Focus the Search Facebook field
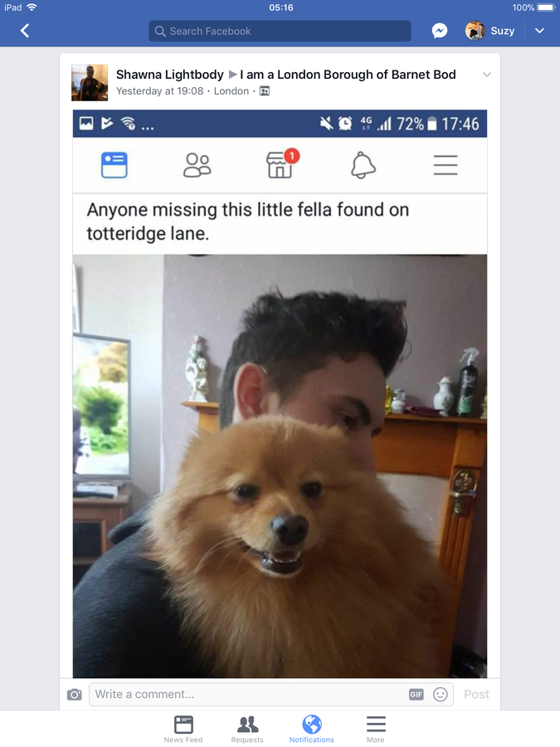Image resolution: width=560 pixels, height=747 pixels. tap(280, 31)
